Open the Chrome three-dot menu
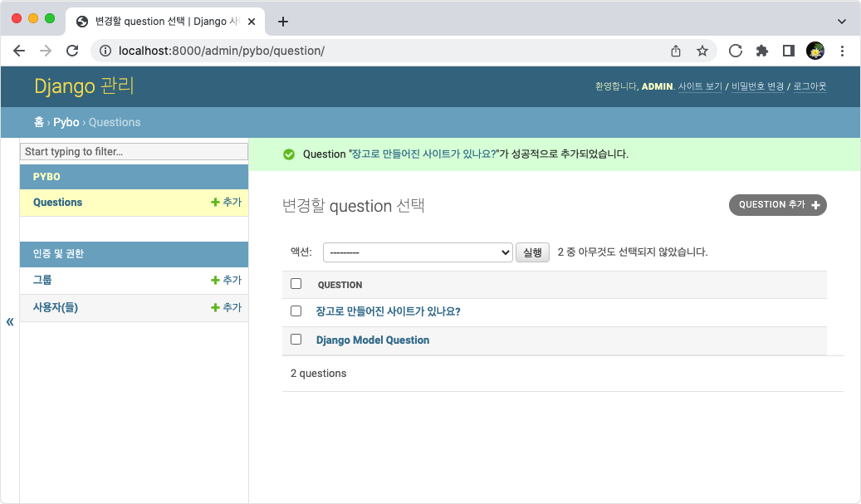 [842, 51]
